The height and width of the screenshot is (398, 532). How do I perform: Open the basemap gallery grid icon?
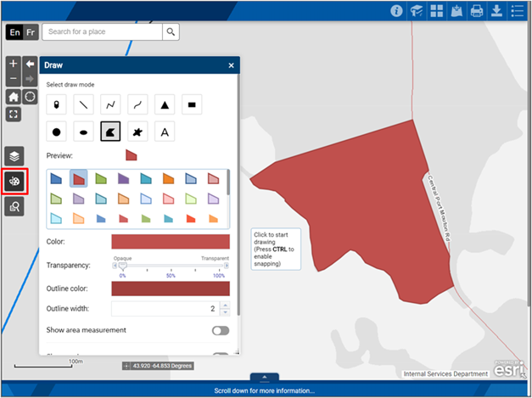[437, 11]
